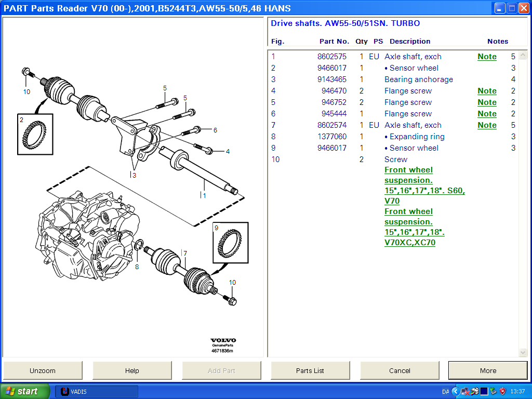This screenshot has height=399, width=532.
Task: Open the Windows start menu
Action: [x=24, y=391]
